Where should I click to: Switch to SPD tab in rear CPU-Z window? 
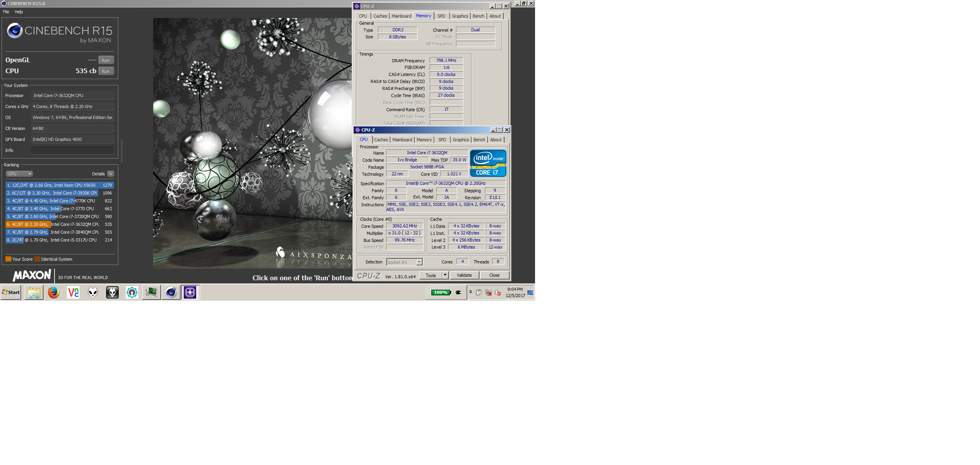coord(441,16)
